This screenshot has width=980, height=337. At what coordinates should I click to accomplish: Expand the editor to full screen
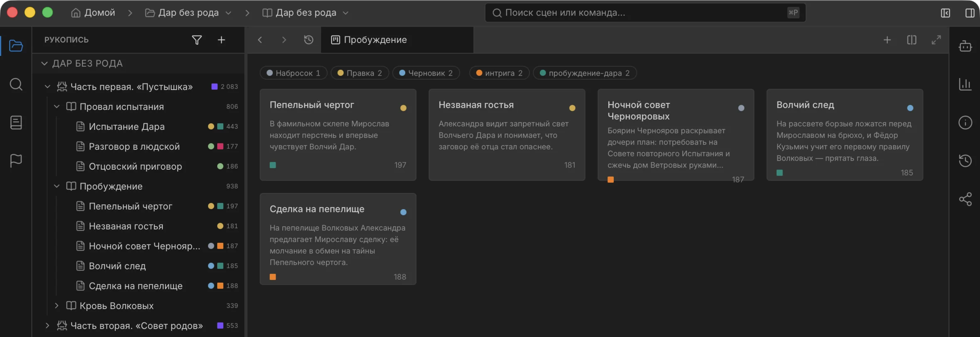coord(936,40)
